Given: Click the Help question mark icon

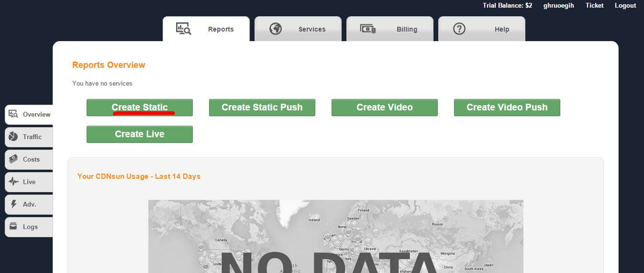Looking at the screenshot, I should point(459,29).
